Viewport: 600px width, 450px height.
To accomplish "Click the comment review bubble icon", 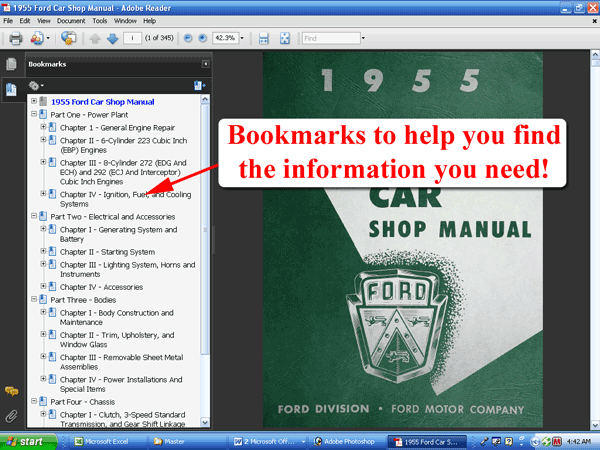I will (68, 38).
